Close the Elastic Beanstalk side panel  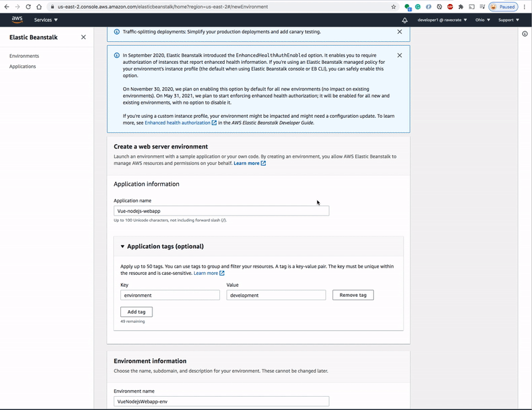click(84, 37)
